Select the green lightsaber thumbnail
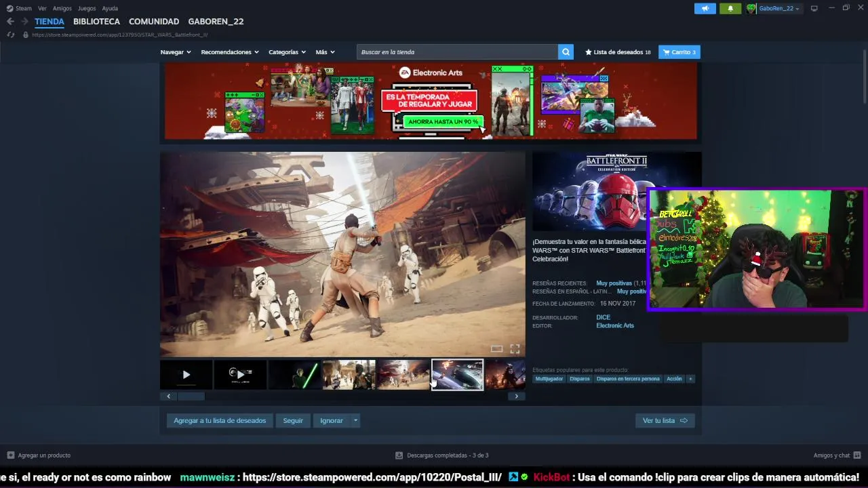The image size is (868, 488). point(294,375)
